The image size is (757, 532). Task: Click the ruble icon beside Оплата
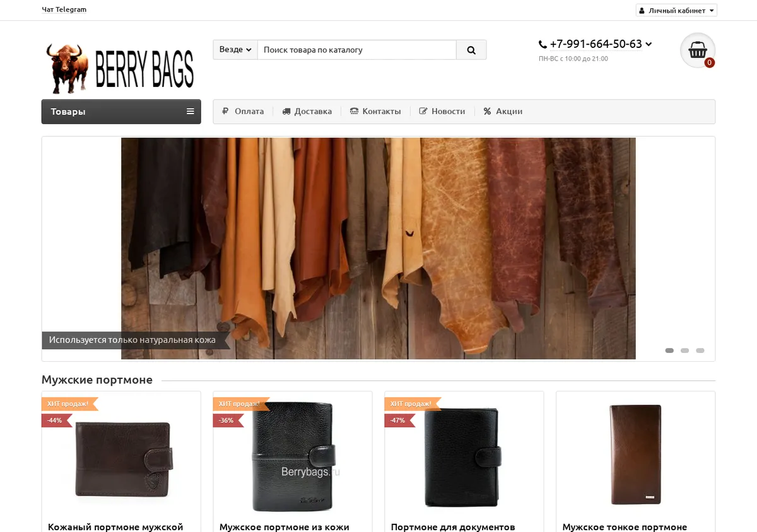click(x=225, y=112)
